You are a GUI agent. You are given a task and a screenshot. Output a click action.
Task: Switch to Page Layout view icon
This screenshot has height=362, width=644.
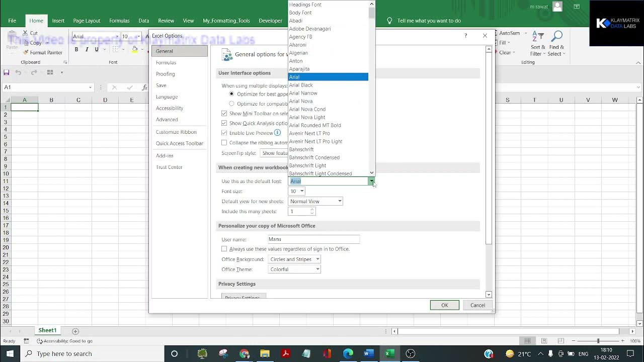[x=544, y=341]
